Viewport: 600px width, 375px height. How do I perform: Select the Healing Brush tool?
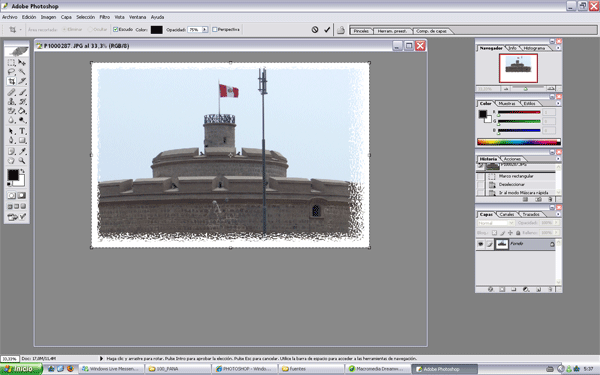(x=11, y=92)
